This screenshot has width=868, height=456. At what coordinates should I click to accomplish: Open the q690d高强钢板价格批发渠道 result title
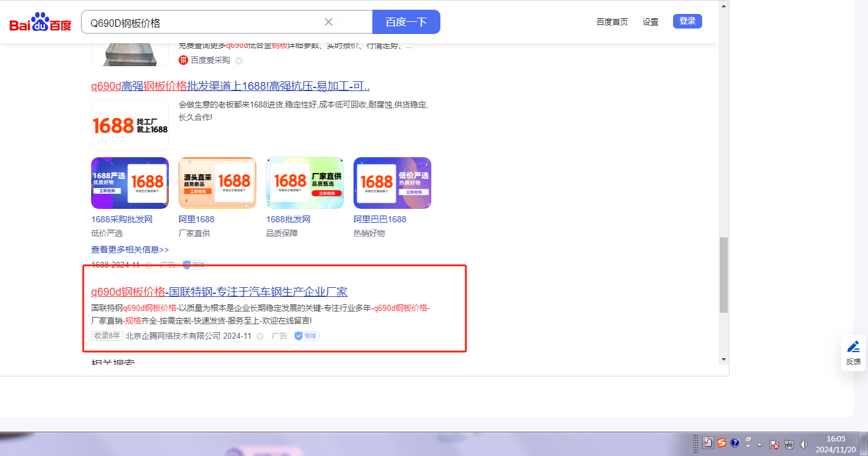(231, 86)
